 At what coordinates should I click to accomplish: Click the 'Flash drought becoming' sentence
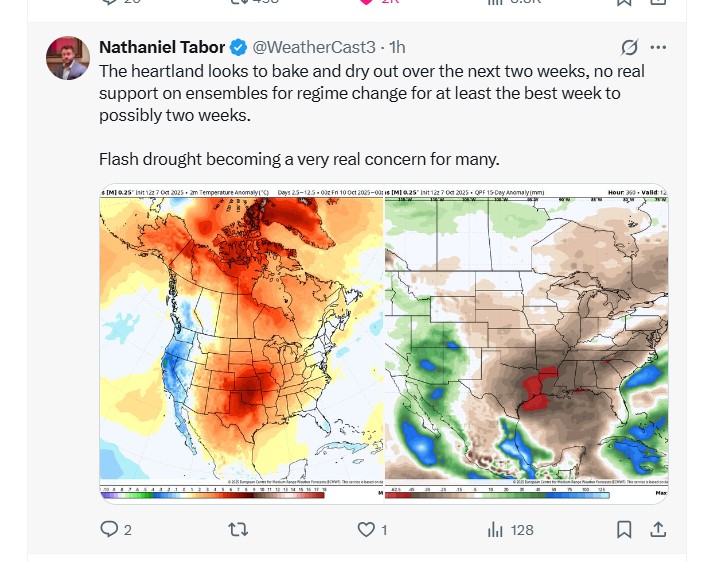click(x=299, y=159)
